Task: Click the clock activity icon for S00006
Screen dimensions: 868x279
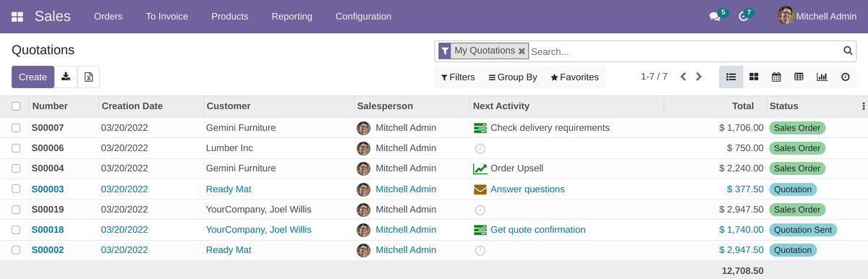Action: [x=480, y=148]
